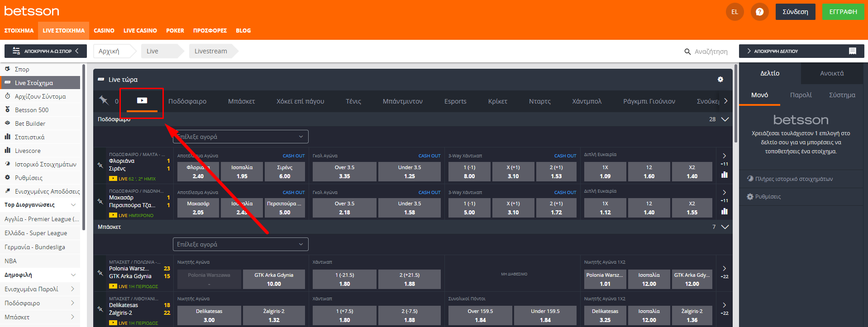
Task: Open Ρυθμίσεις in left sidebar
Action: click(41, 178)
